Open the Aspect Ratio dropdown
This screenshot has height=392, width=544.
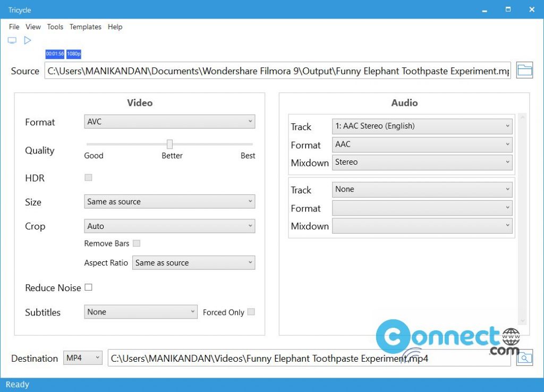point(193,262)
